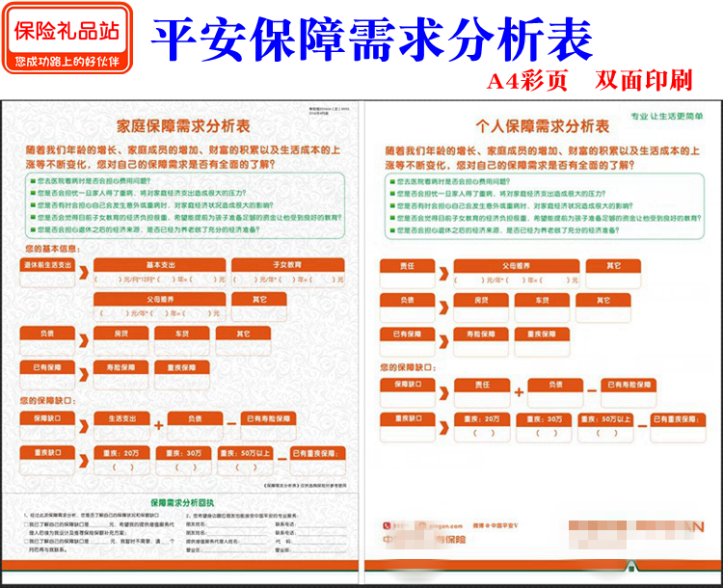Click the 车贷 box on family page
Viewport: 723px width, 588px height.
coord(182,341)
